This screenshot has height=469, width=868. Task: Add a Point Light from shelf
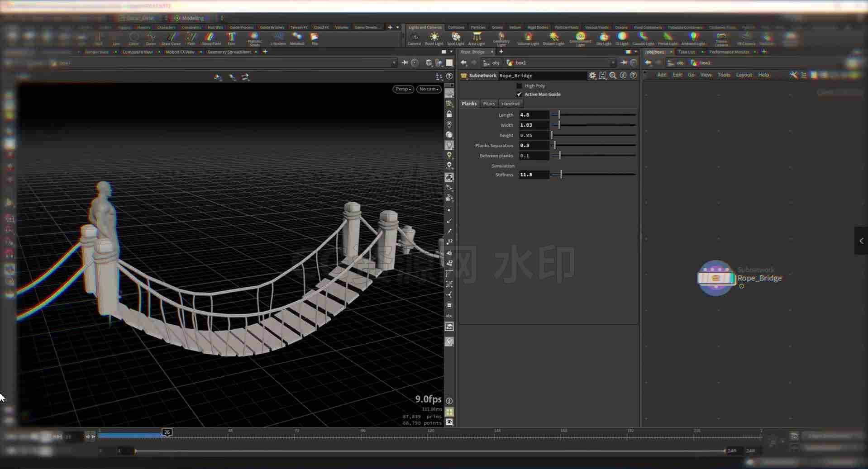tap(434, 38)
